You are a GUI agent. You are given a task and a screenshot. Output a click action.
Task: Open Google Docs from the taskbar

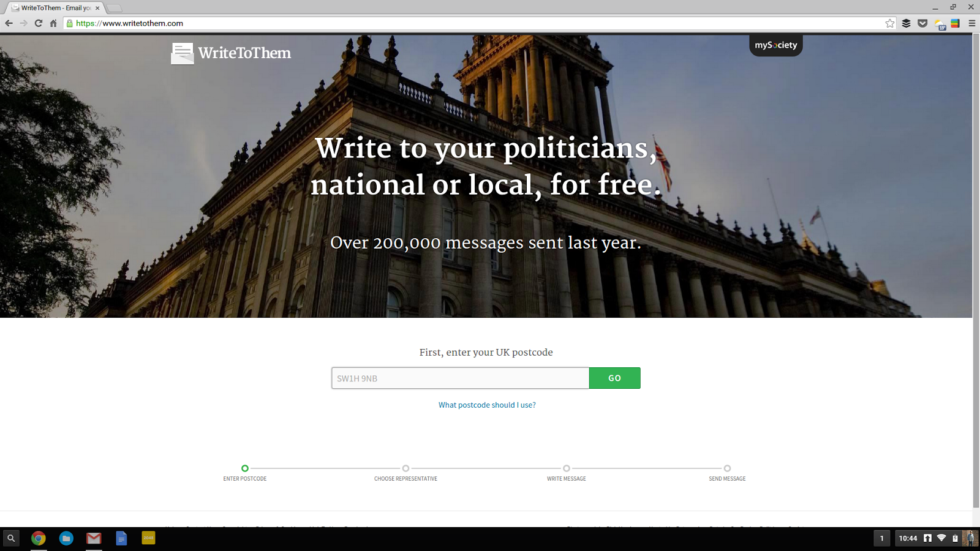[121, 538]
